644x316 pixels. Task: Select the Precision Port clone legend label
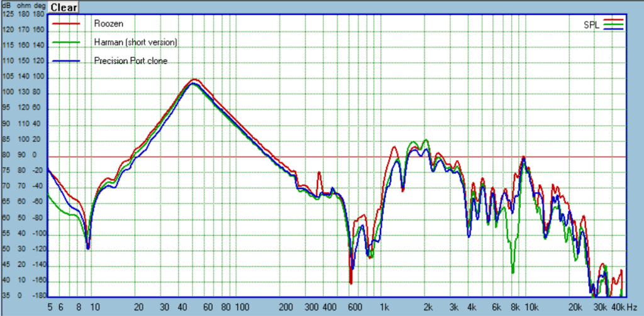(x=131, y=61)
